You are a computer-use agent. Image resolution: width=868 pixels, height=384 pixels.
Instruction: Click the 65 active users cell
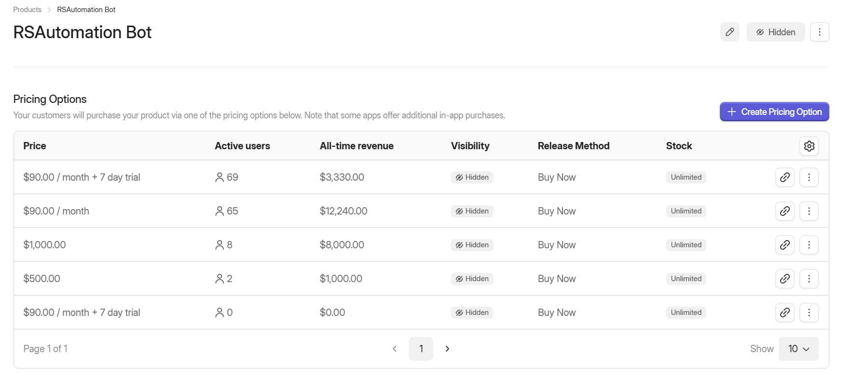tap(226, 211)
